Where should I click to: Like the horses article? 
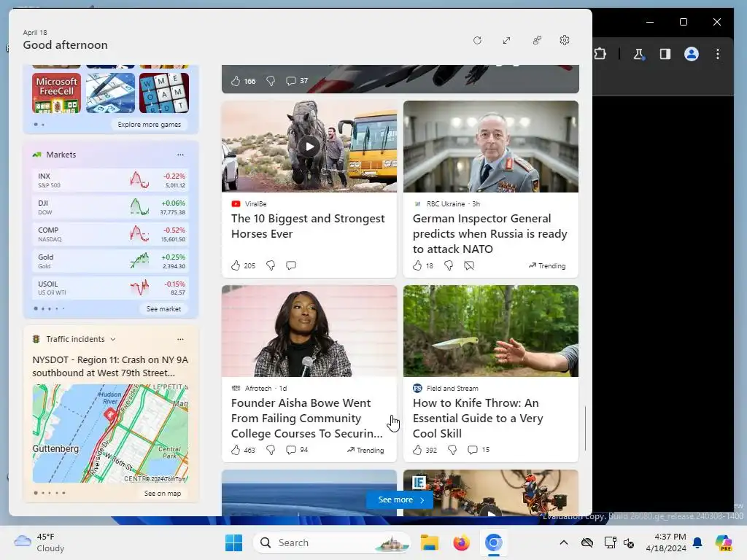pyautogui.click(x=236, y=265)
